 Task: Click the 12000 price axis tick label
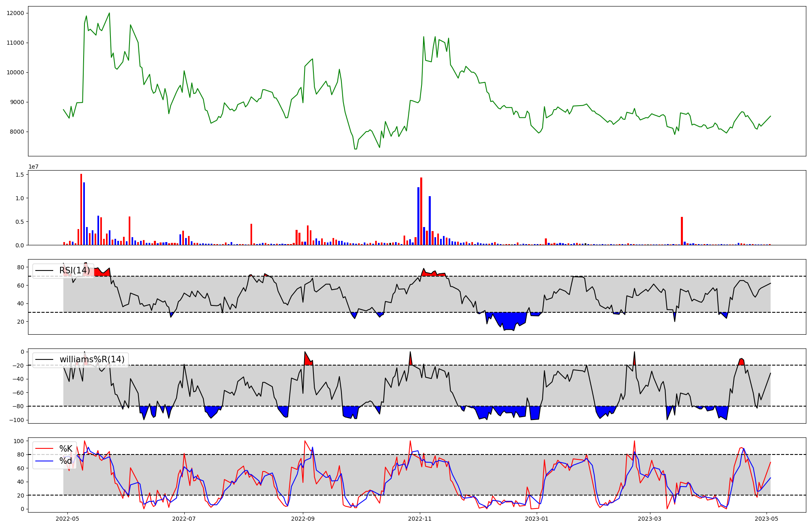15,13
